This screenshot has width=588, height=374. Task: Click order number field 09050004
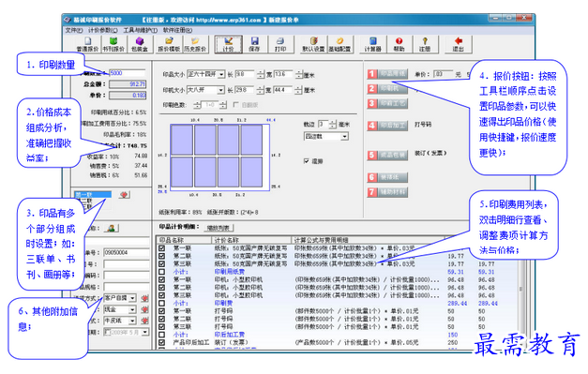pos(127,252)
